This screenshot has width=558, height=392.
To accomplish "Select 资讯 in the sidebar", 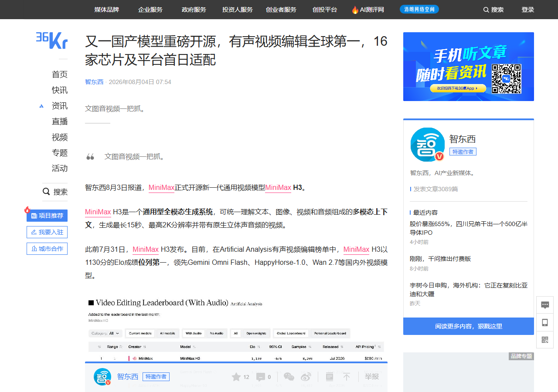I will click(x=60, y=106).
